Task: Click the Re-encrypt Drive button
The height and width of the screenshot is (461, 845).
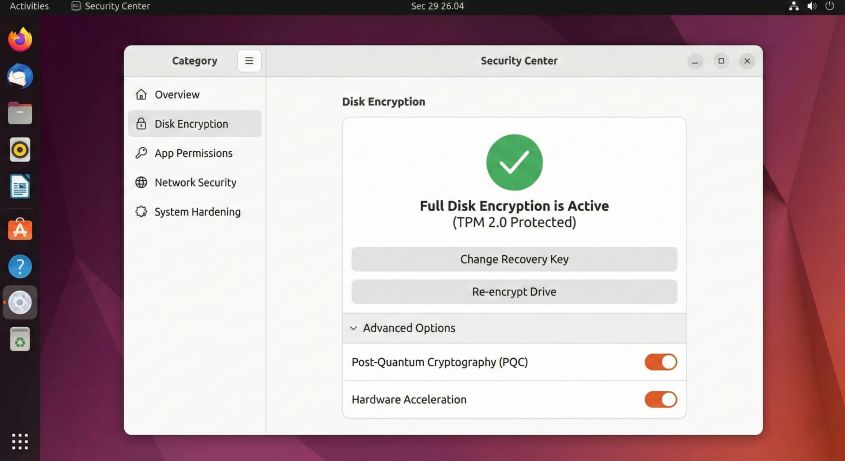Action: coord(514,292)
